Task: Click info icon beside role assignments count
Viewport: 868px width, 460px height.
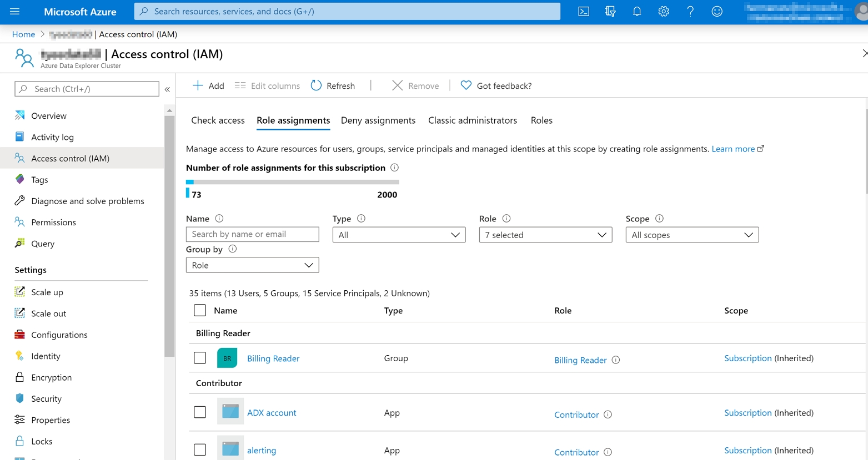Action: click(394, 168)
